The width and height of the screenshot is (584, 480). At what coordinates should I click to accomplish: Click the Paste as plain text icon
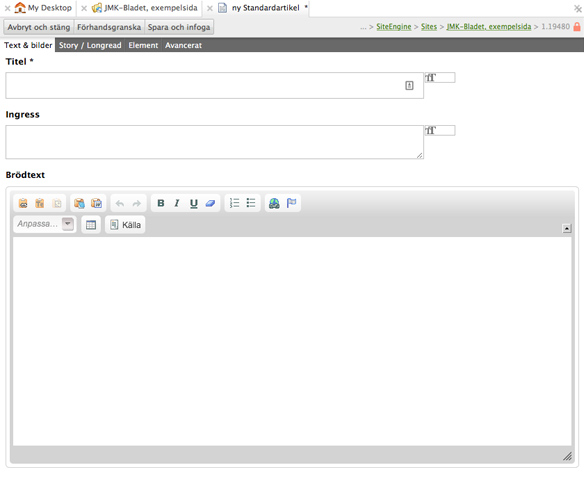coord(79,203)
